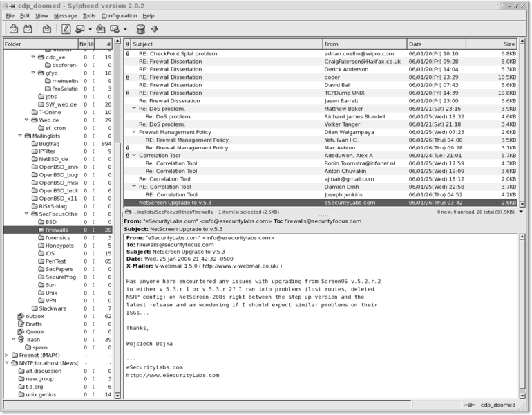Click the Reply to all icon

[x=101, y=29]
